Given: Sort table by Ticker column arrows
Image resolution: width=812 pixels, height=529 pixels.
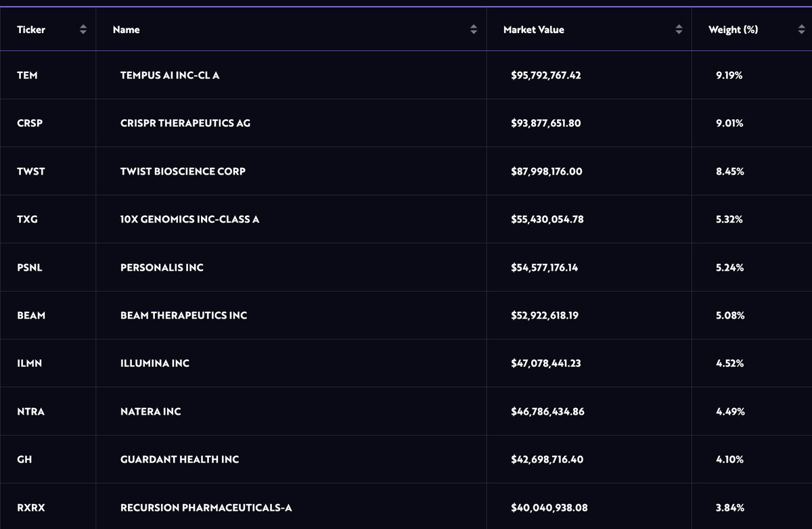Looking at the screenshot, I should tap(83, 30).
